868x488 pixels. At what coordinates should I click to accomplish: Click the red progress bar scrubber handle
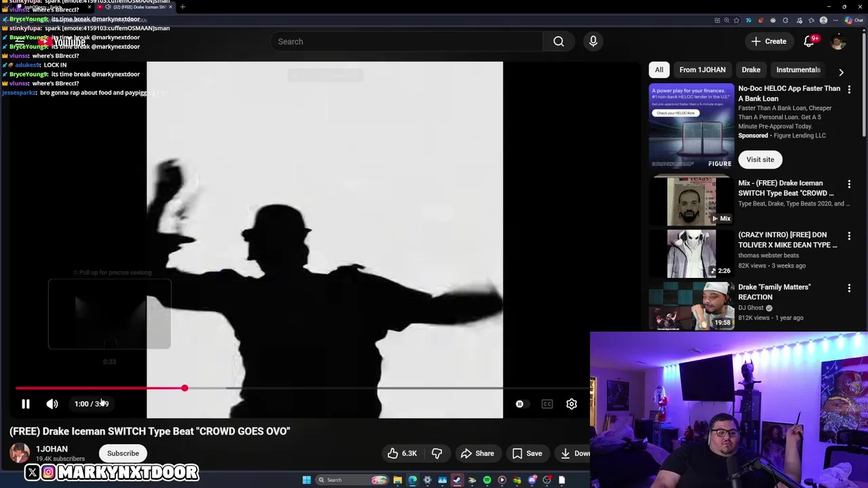pos(184,388)
